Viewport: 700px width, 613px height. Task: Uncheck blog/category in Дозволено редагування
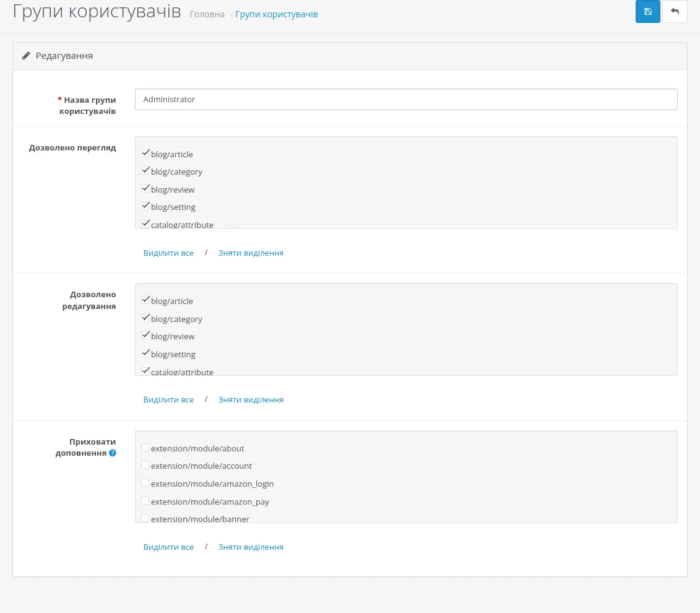coord(145,318)
